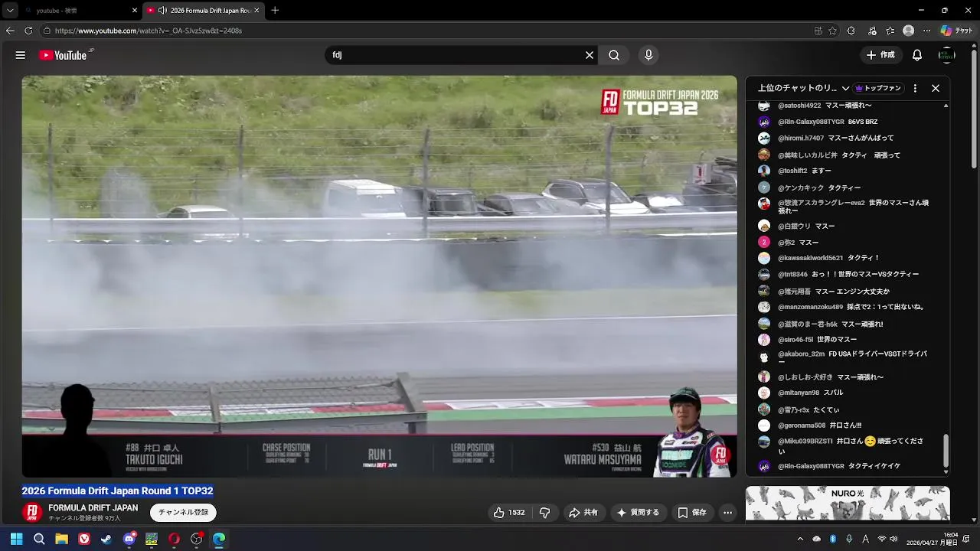Screen dimensions: 980x551
Task: Share the video with 共有
Action: pos(583,513)
